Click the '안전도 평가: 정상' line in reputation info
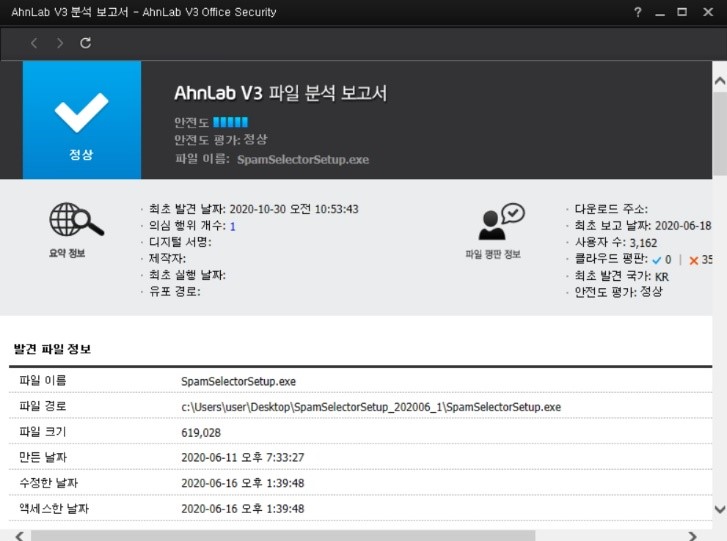Screen dimensions: 727x541 (x=619, y=292)
